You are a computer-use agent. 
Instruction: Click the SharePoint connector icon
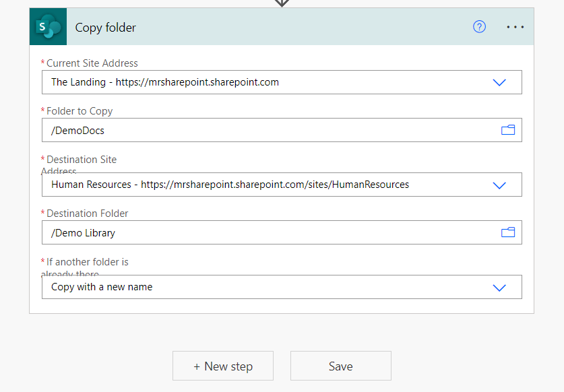coord(49,27)
